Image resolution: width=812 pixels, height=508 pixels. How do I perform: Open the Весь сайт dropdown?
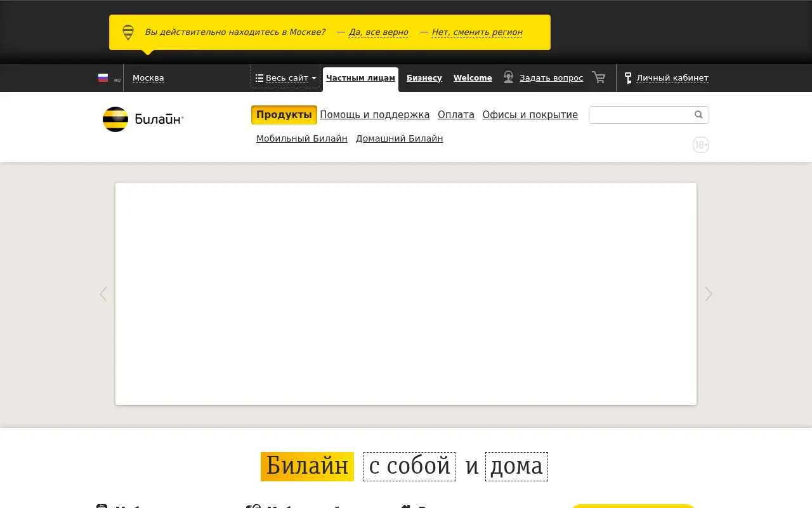[285, 78]
